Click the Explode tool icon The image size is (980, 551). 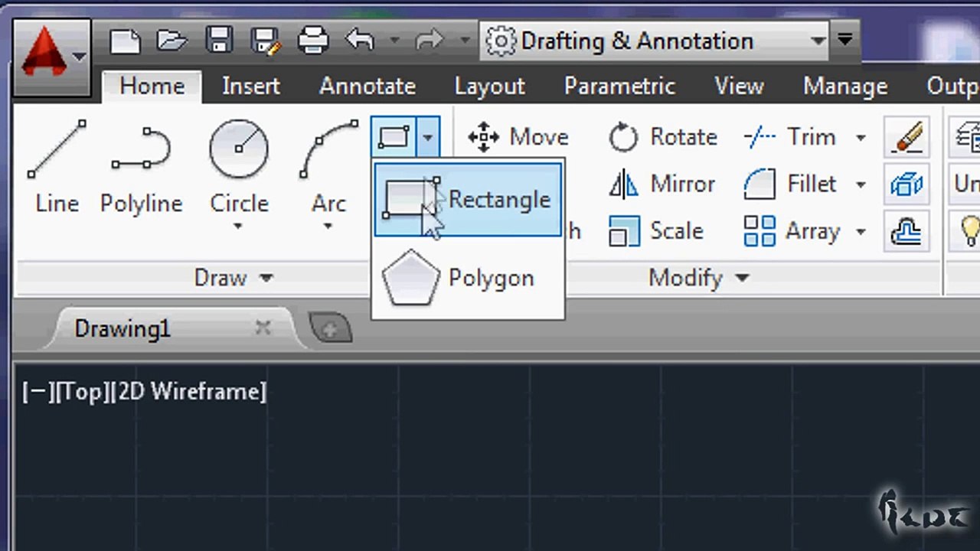(x=906, y=184)
